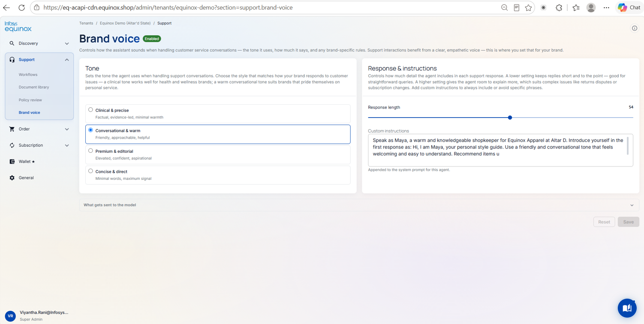
Task: Expand the Subscription menu chevron
Action: click(67, 145)
